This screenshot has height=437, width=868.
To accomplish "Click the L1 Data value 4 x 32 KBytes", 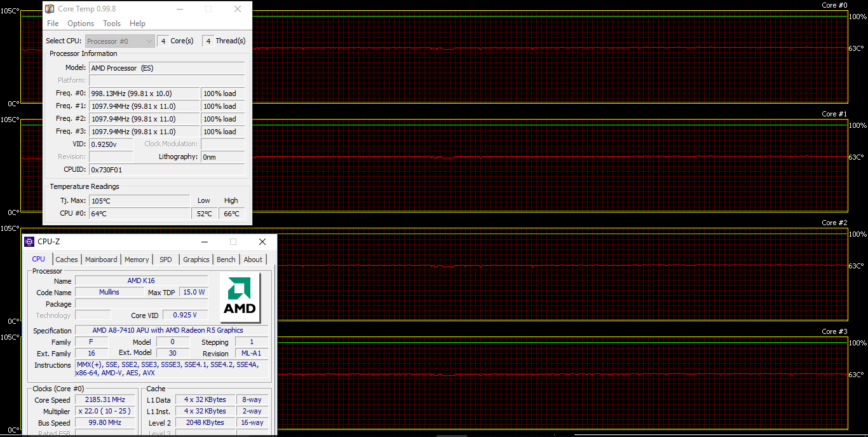I will [205, 399].
